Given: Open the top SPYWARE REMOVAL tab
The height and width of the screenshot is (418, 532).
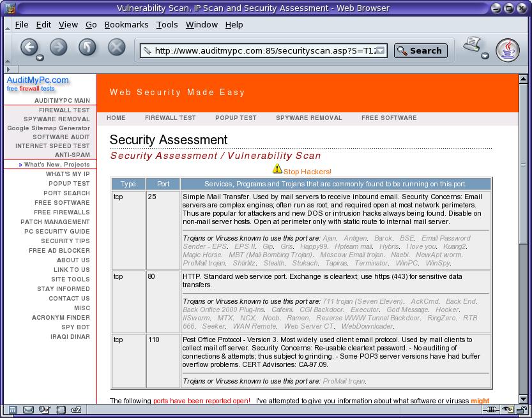Looking at the screenshot, I should pyautogui.click(x=309, y=117).
